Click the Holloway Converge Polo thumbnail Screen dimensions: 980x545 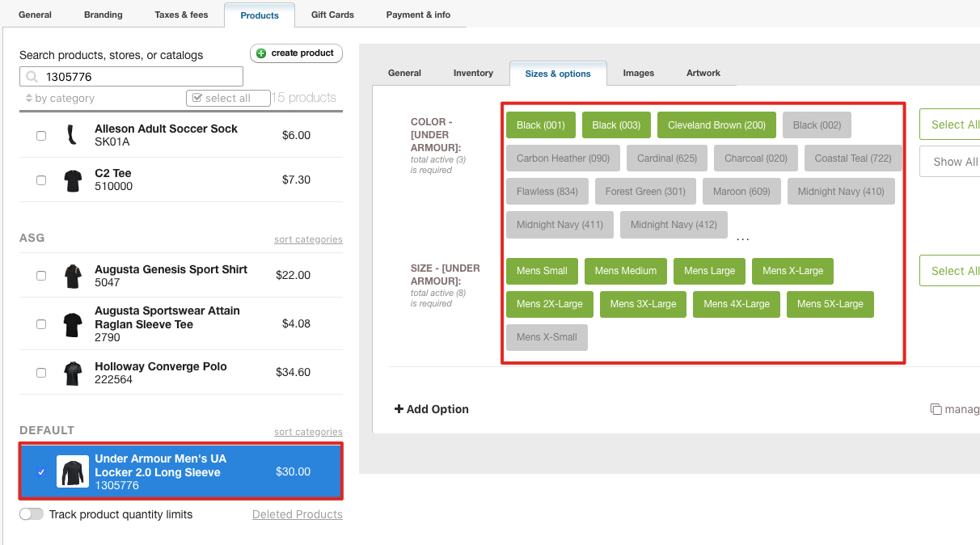(73, 374)
